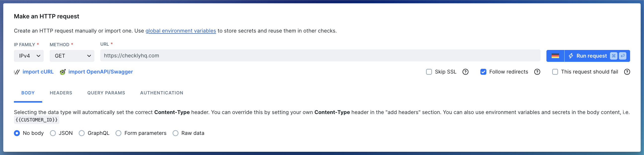Open the global environment variables link
The width and height of the screenshot is (644, 155).
180,31
